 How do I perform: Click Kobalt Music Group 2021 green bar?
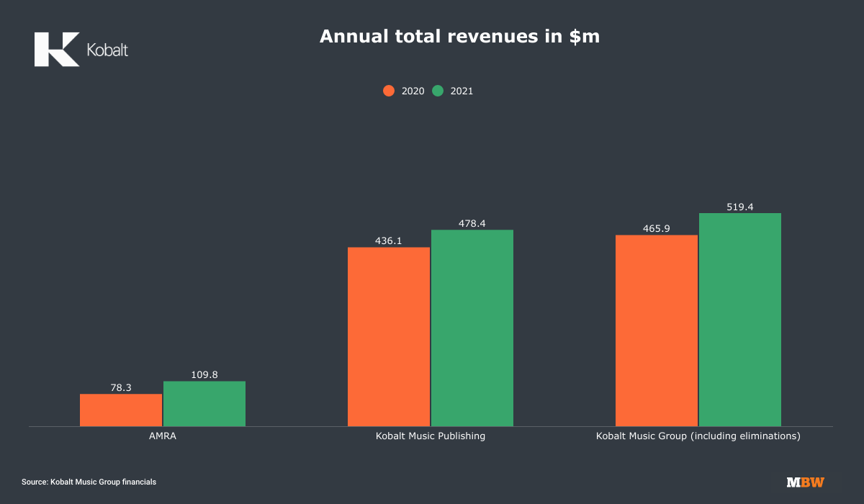tap(740, 320)
